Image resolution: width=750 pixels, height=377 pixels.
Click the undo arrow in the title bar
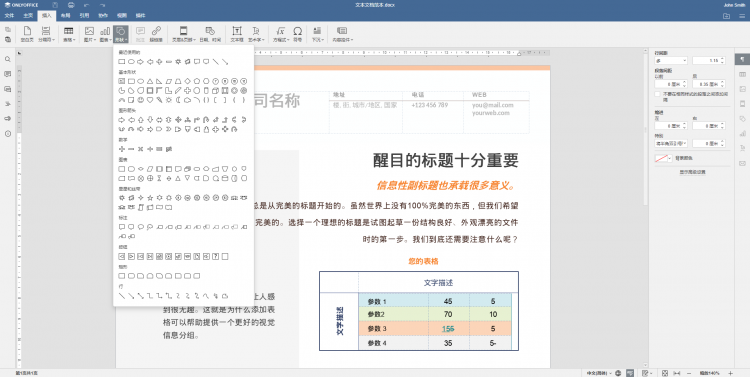(87, 5)
